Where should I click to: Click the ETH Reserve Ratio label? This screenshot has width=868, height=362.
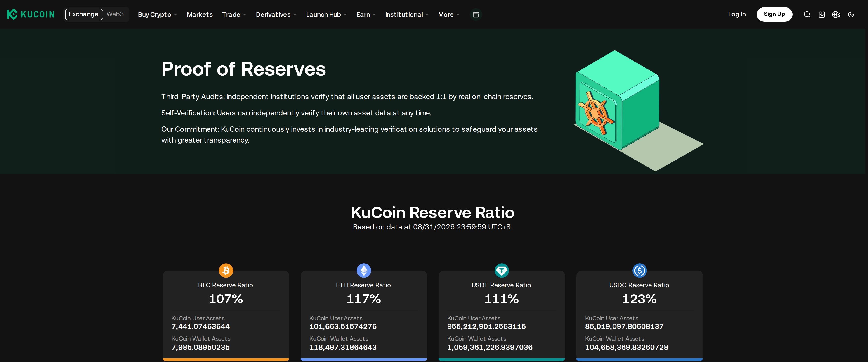click(x=363, y=285)
